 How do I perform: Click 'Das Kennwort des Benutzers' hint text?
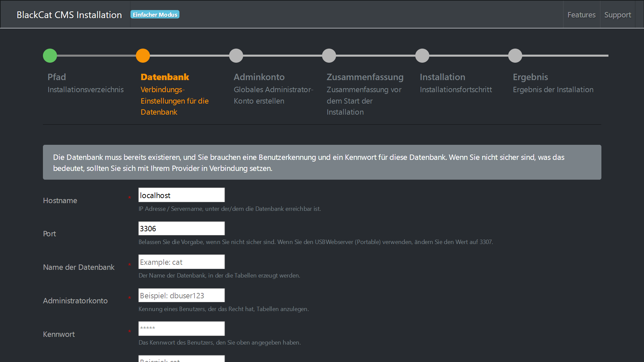[x=220, y=342]
